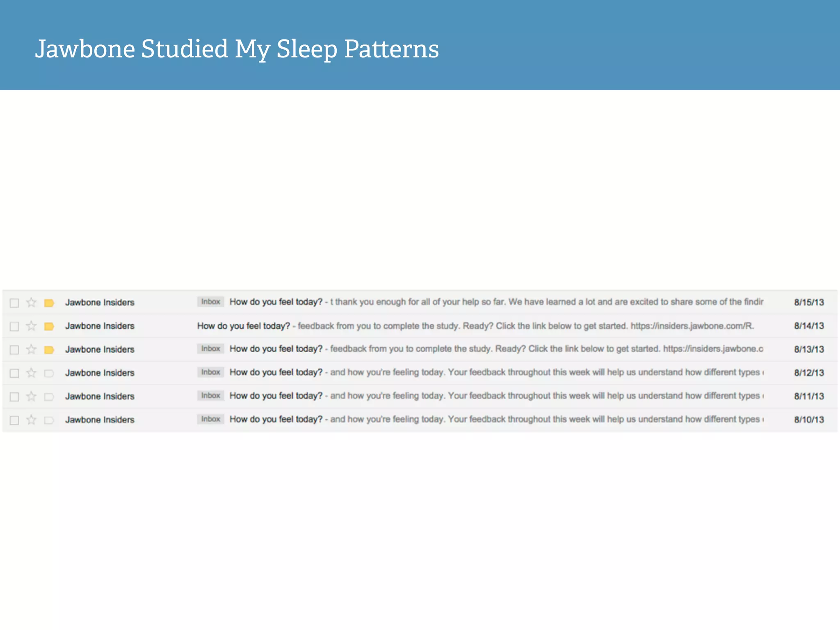This screenshot has height=630, width=840.
Task: Toggle importance marker on 8/11/13 email
Action: click(49, 397)
